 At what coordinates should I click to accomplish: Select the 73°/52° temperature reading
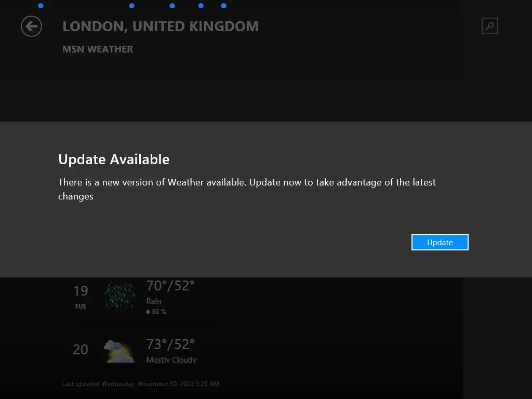(x=170, y=344)
